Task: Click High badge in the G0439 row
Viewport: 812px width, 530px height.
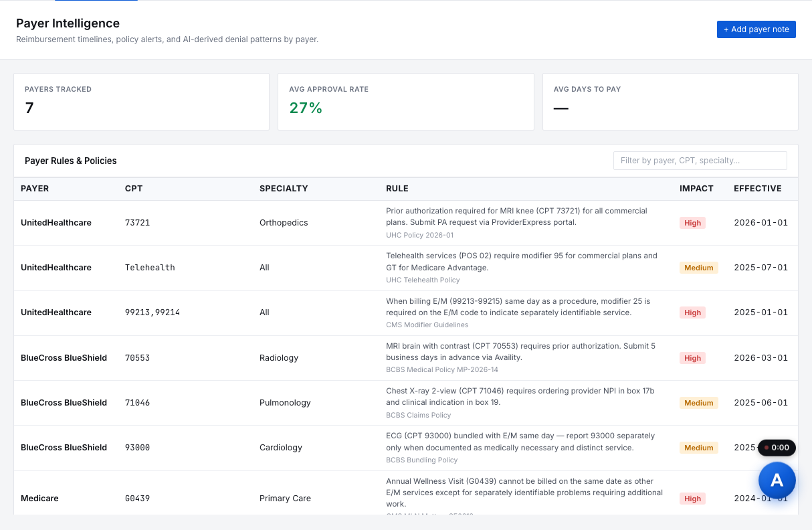Action: pyautogui.click(x=692, y=499)
